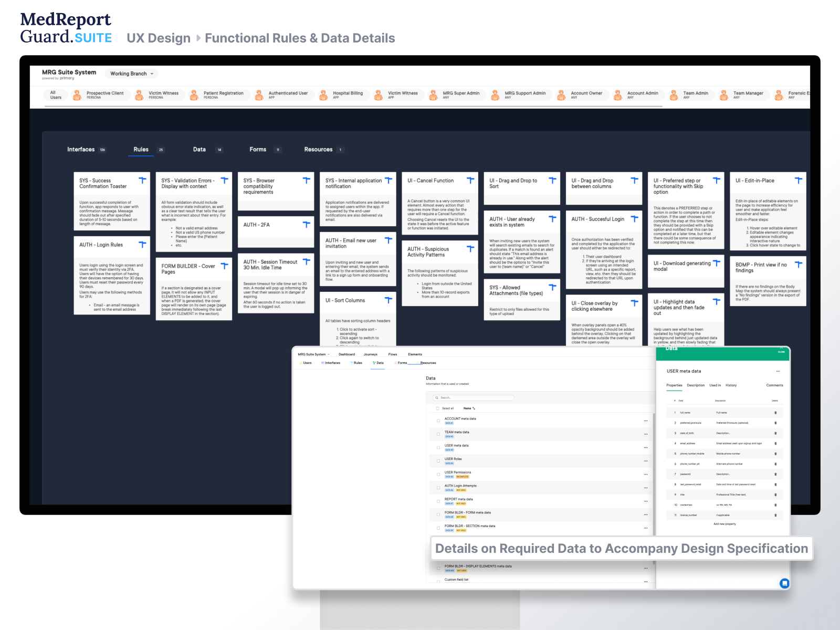Open the Description tab in USER meta data panel
The image size is (840, 630).
click(x=696, y=385)
